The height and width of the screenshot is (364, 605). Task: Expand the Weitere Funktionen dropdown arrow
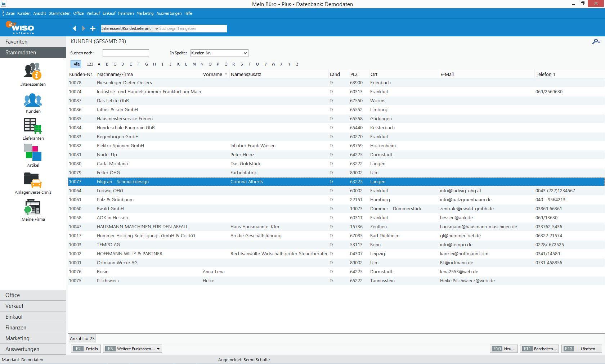[x=157, y=349]
